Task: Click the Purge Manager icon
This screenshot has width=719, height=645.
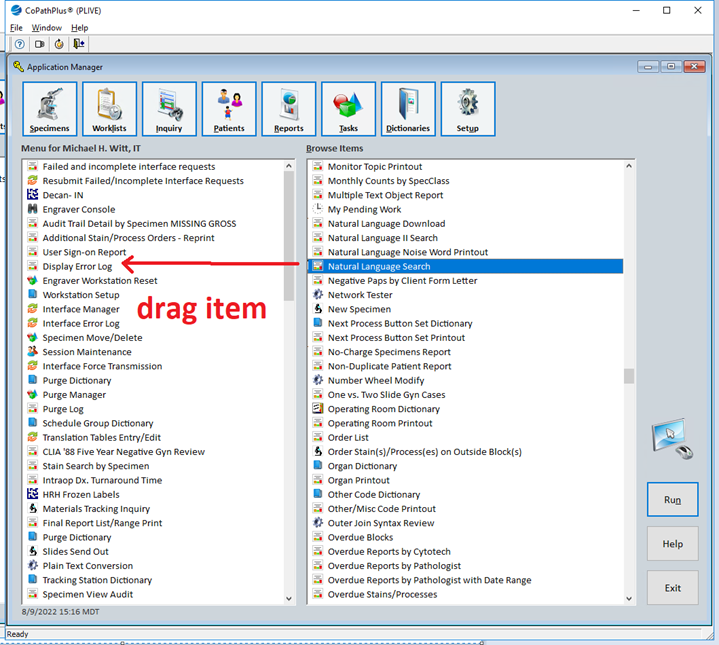Action: (33, 394)
